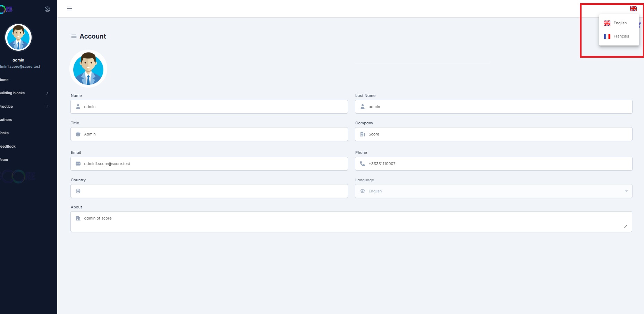Go to Authors page

point(6,120)
